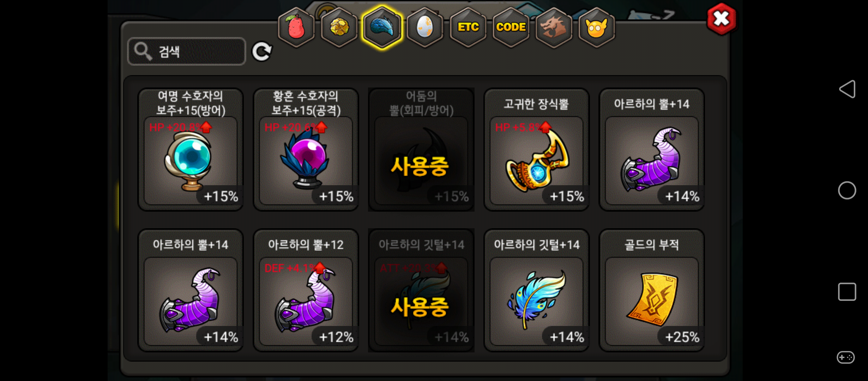Close the inventory with red X
Viewport: 868px width, 381px height.
[721, 19]
